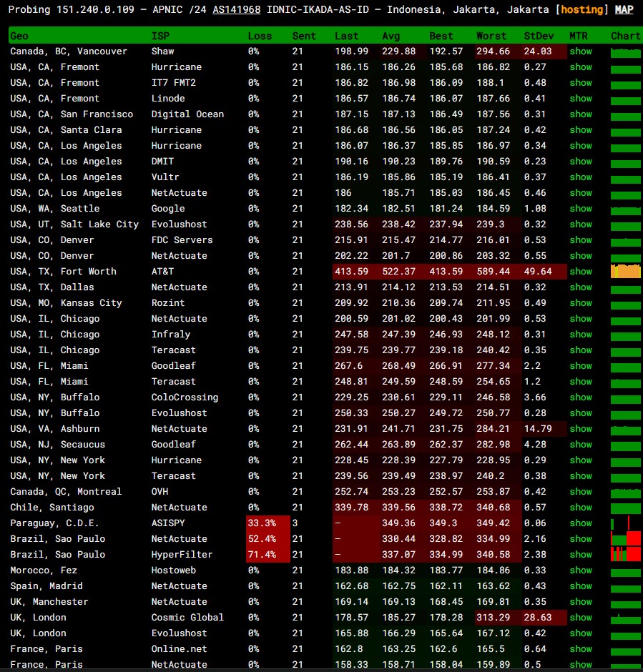Click the Last column header
This screenshot has height=672, width=643.
346,36
